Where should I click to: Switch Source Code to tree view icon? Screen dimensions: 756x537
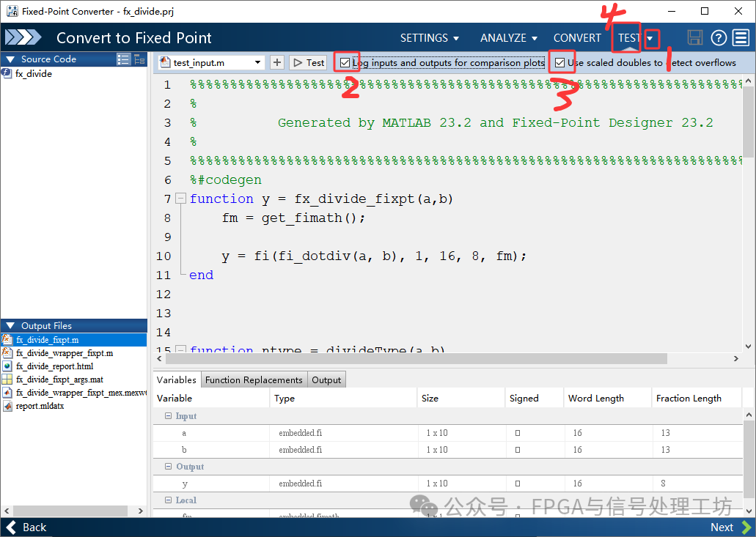point(139,59)
